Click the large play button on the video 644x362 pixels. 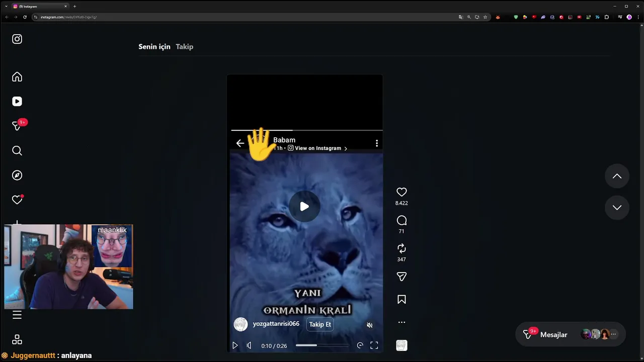coord(304,207)
